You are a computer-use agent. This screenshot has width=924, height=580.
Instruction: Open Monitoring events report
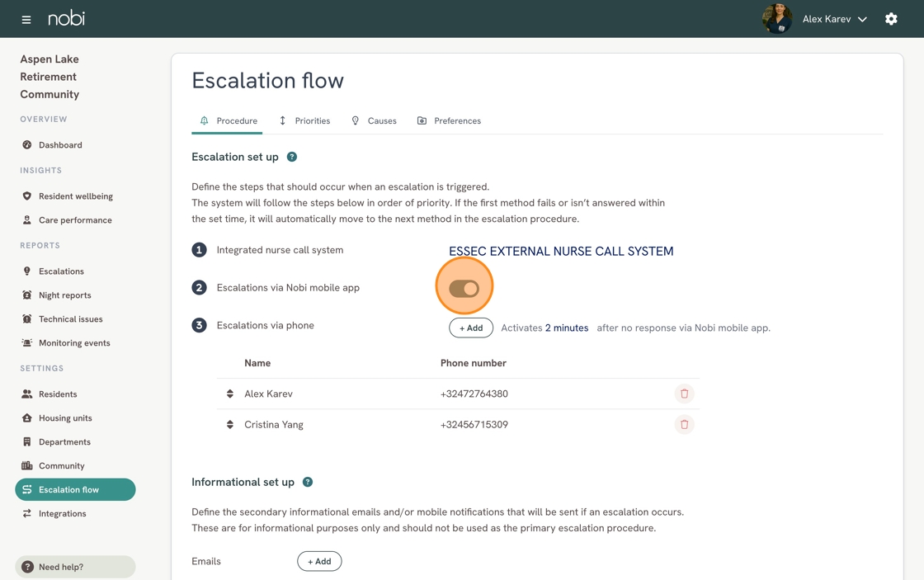[75, 343]
